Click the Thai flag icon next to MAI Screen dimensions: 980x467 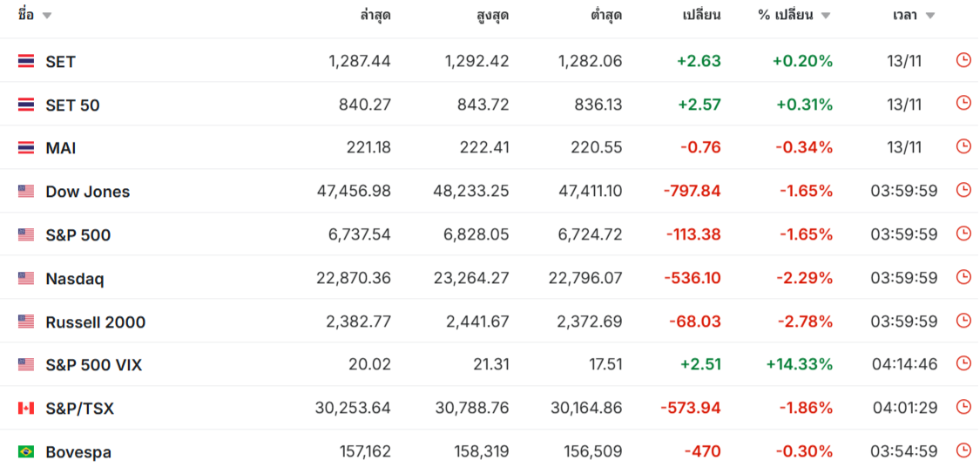[x=26, y=148]
